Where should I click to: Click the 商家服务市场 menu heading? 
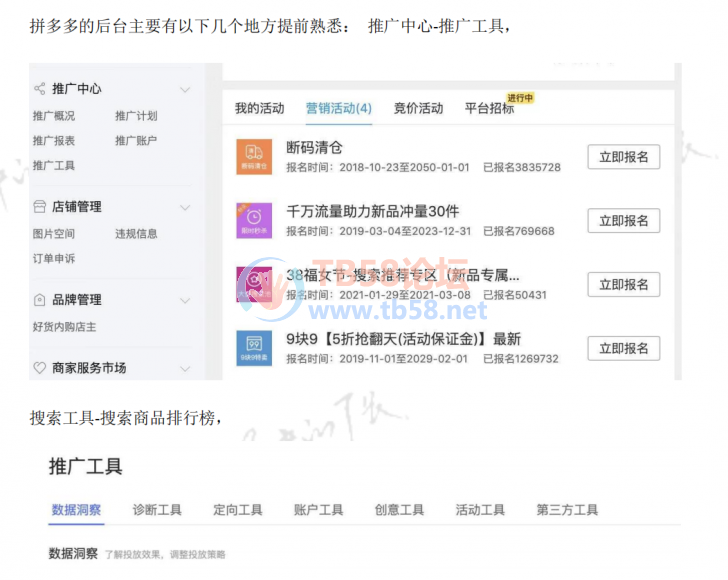point(89,368)
